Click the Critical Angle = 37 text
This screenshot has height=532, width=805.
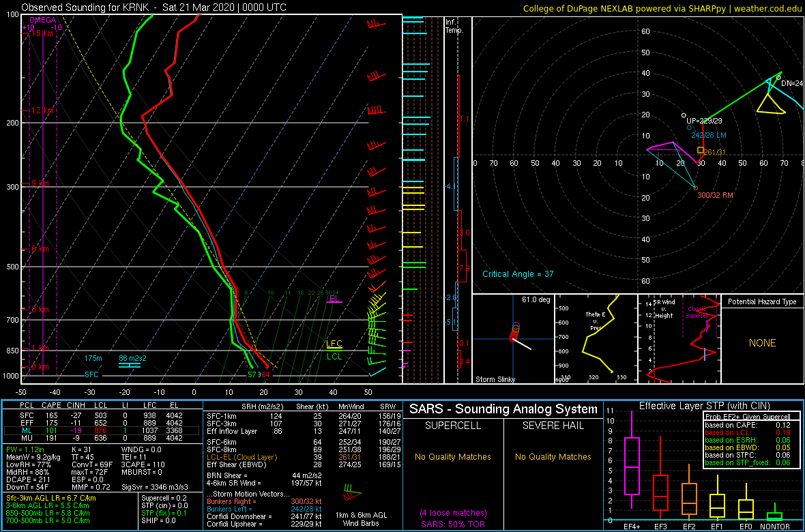(x=518, y=274)
